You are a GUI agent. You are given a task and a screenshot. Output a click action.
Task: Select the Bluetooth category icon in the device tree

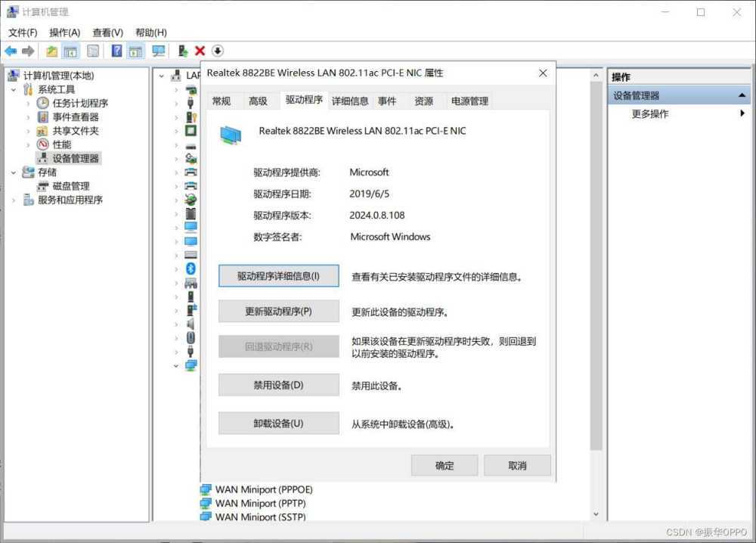[191, 269]
